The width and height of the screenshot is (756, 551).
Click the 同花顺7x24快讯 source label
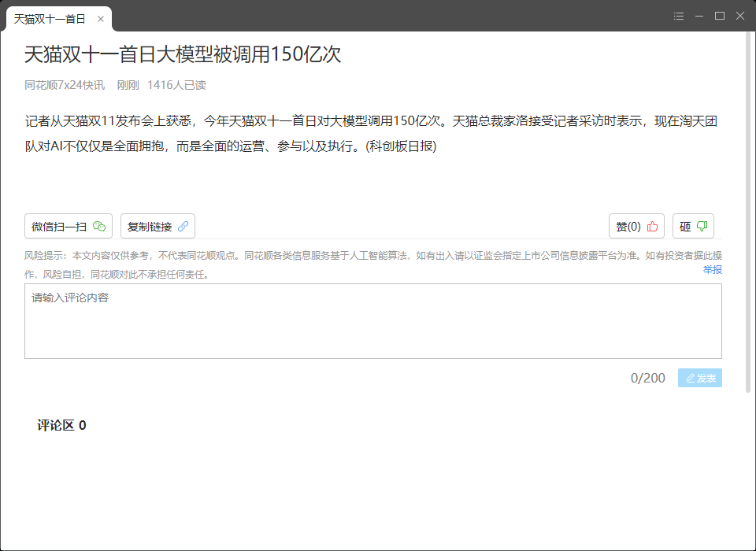click(65, 85)
